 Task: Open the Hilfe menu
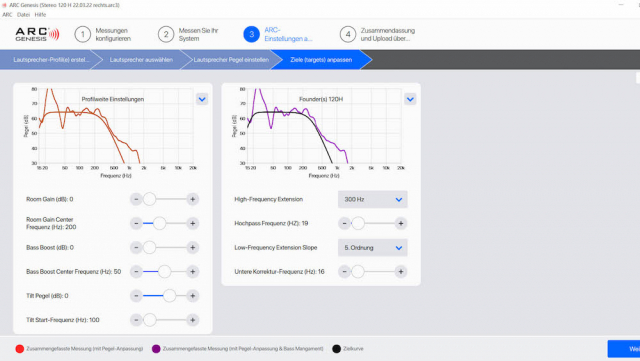[x=40, y=15]
